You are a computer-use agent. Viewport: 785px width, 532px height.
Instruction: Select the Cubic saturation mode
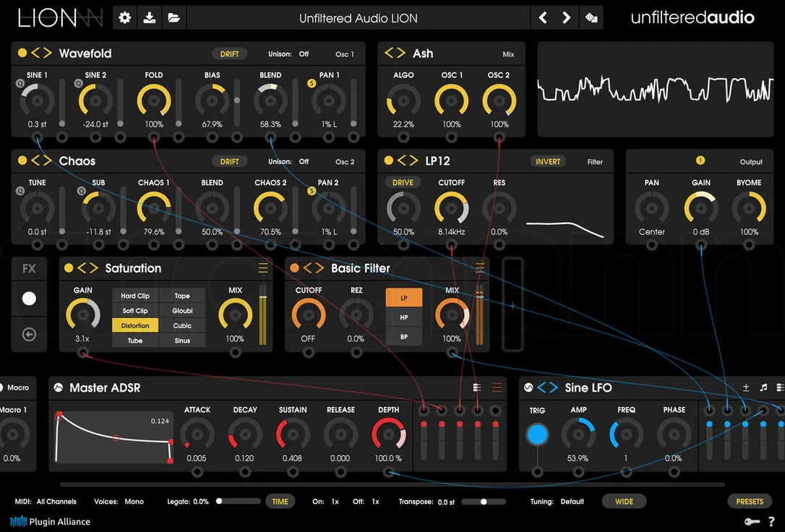coord(182,325)
